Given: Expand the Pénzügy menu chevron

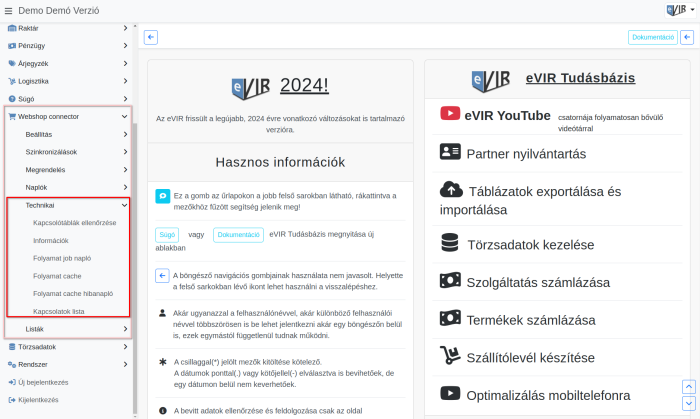Looking at the screenshot, I should [x=125, y=46].
